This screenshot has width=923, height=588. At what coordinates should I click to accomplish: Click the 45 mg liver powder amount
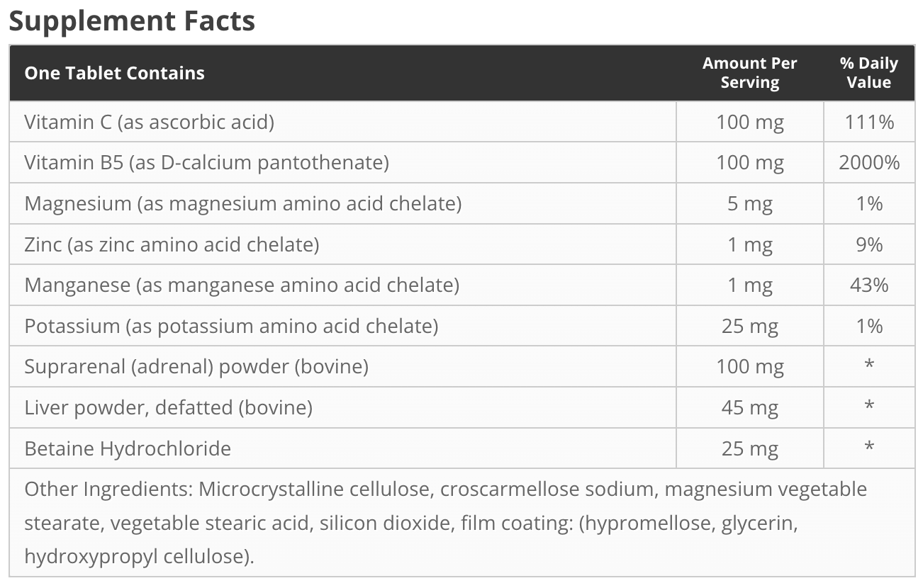749,407
